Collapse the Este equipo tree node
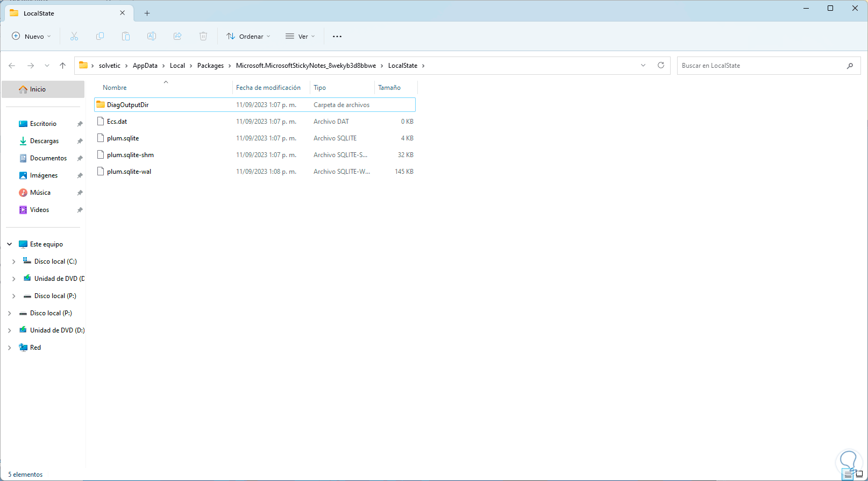868x481 pixels. [x=10, y=244]
